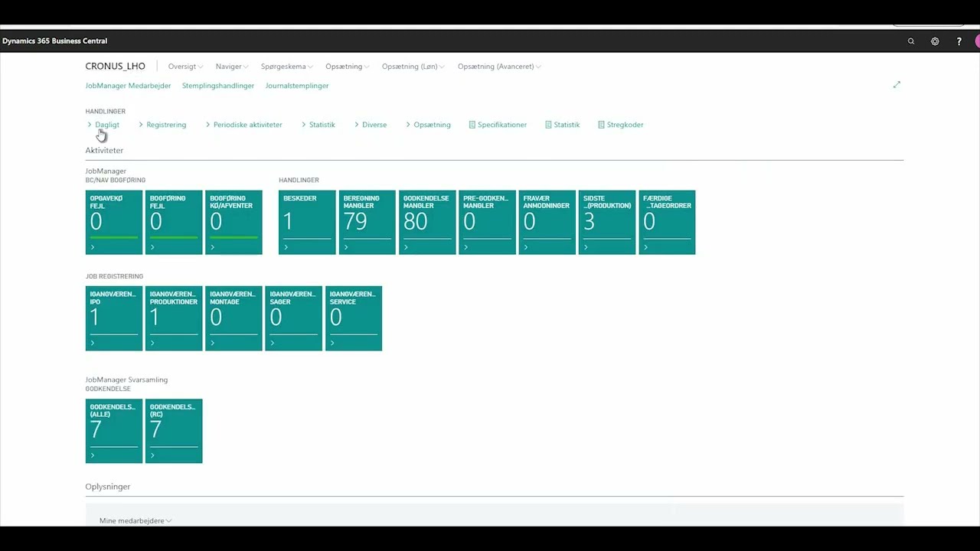Open Stregkoder report icon link
The image size is (980, 551).
(620, 125)
